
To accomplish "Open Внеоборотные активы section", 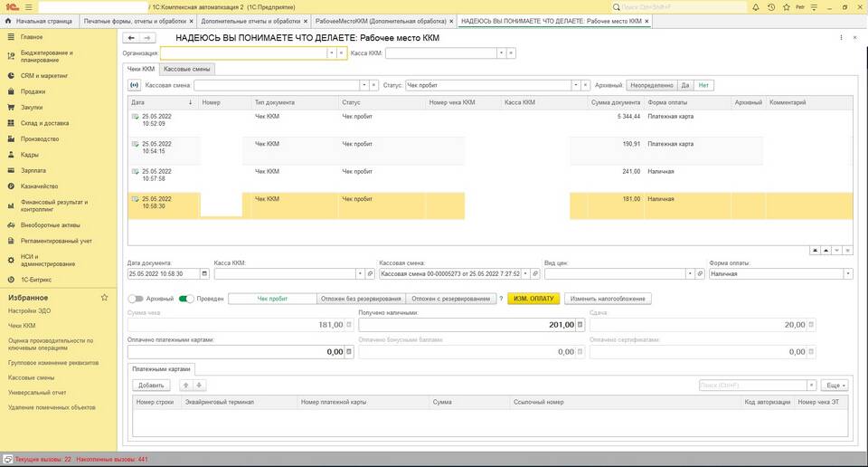I will click(51, 225).
